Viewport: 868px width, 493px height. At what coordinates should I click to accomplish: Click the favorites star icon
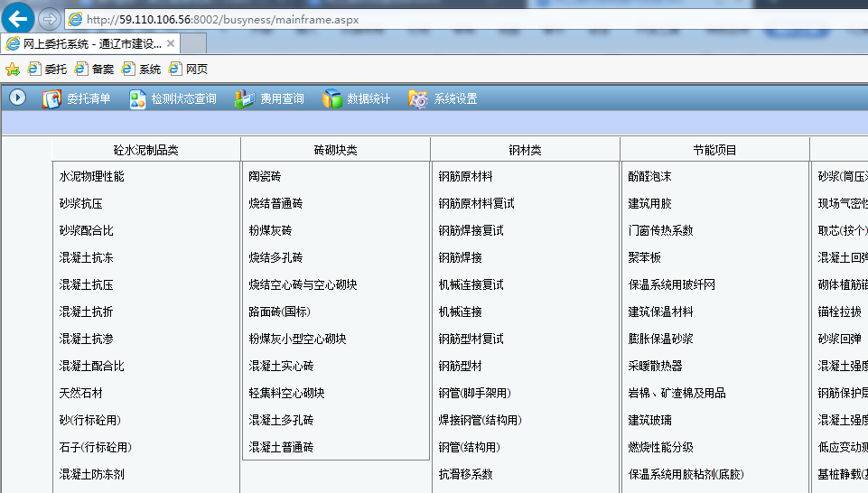pyautogui.click(x=12, y=69)
